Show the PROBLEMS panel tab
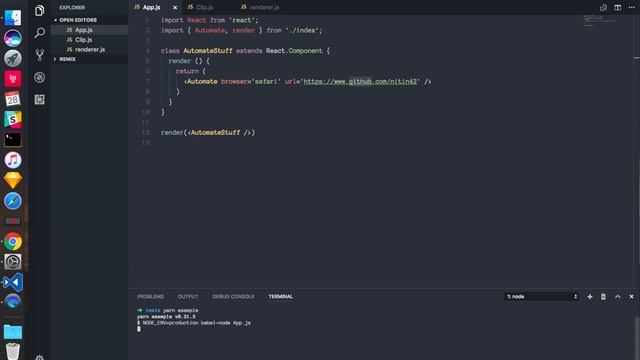 (x=150, y=297)
